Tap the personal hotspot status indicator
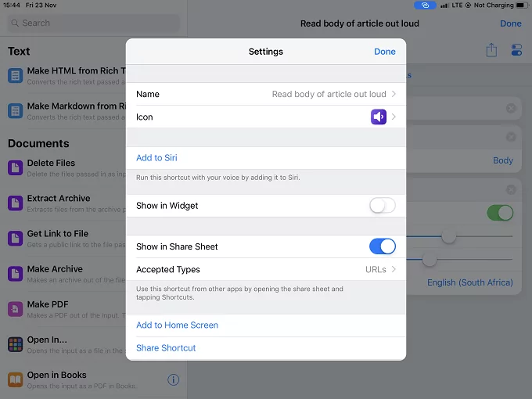 tap(425, 5)
